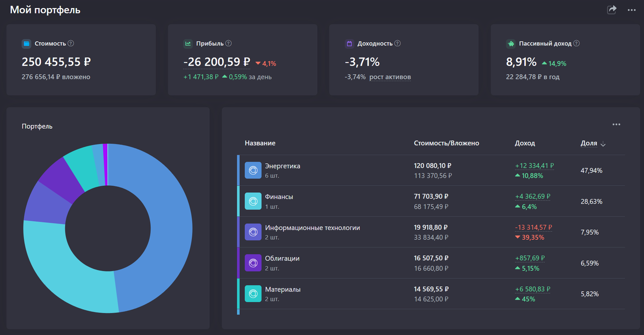Viewport: 644px width, 335px height.
Task: Open the portfolio more options menu
Action: point(632,10)
